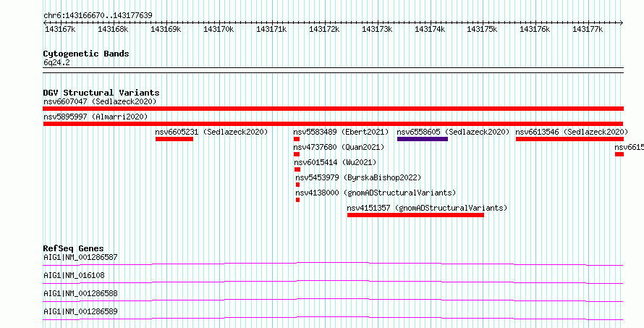Click the 143173k ruler tick label
The image size is (644, 328).
tap(377, 30)
